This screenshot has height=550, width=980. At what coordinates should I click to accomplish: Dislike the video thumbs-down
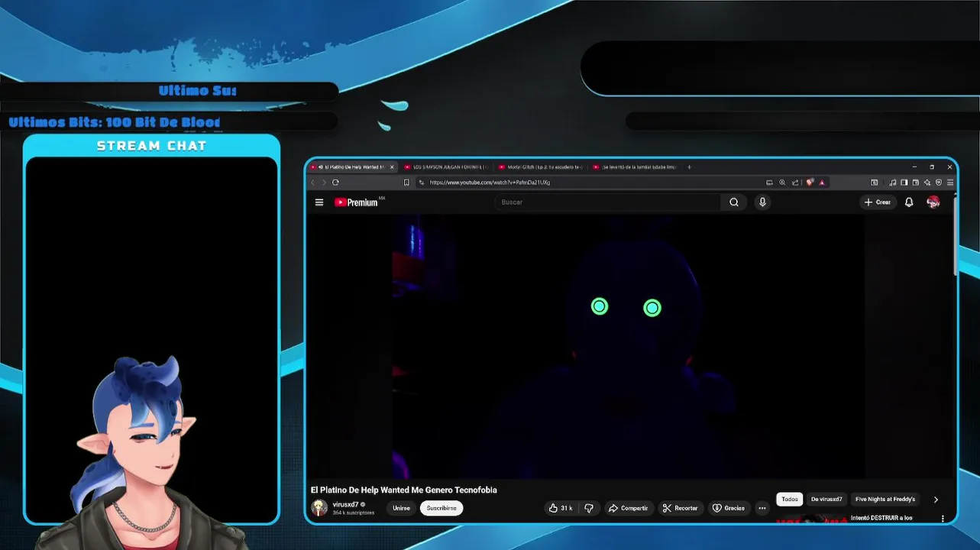(589, 508)
